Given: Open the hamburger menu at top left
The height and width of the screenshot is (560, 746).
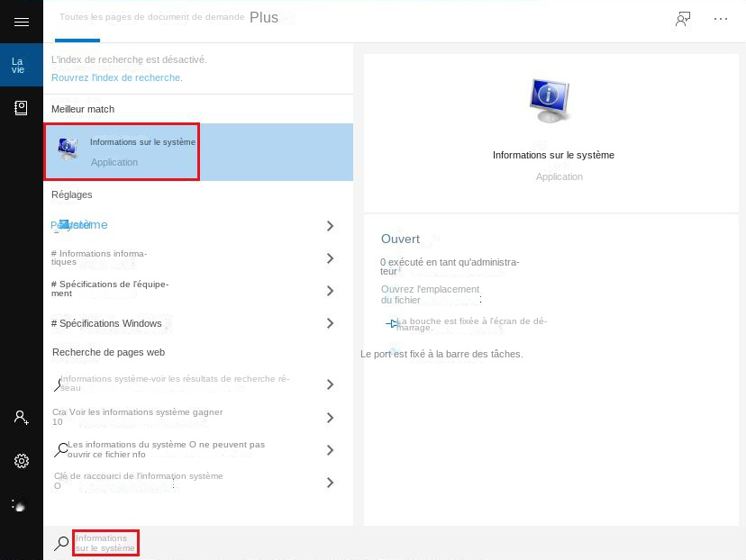Looking at the screenshot, I should pyautogui.click(x=21, y=22).
